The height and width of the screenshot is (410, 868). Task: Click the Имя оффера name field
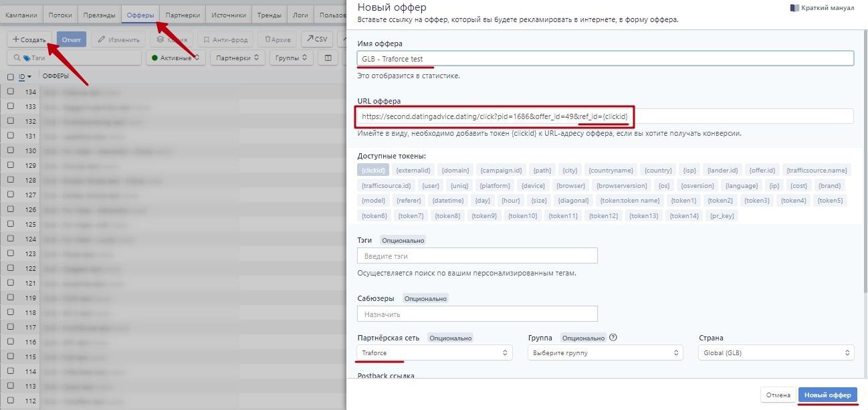click(605, 58)
